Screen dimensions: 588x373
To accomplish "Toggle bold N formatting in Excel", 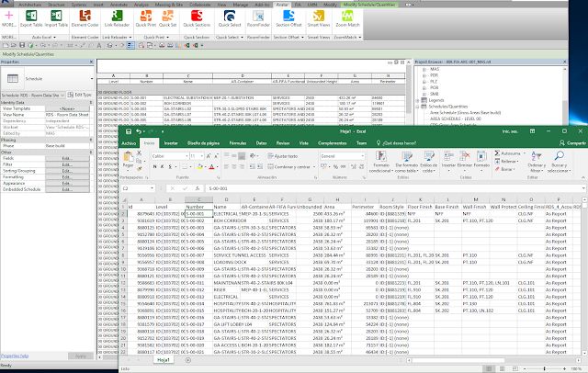I will coord(155,166).
